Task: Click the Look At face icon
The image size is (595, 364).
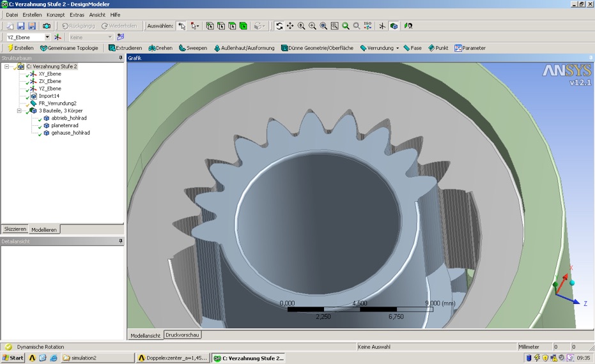Action: pyautogui.click(x=408, y=26)
